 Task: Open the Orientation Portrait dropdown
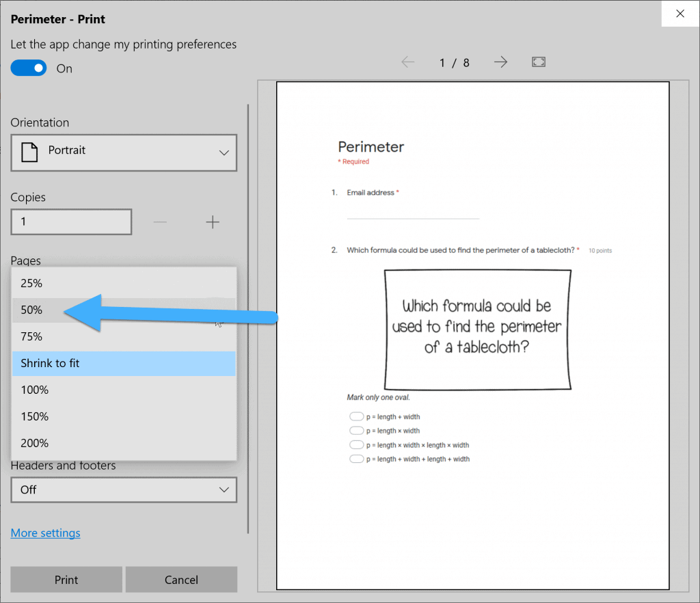pyautogui.click(x=124, y=152)
